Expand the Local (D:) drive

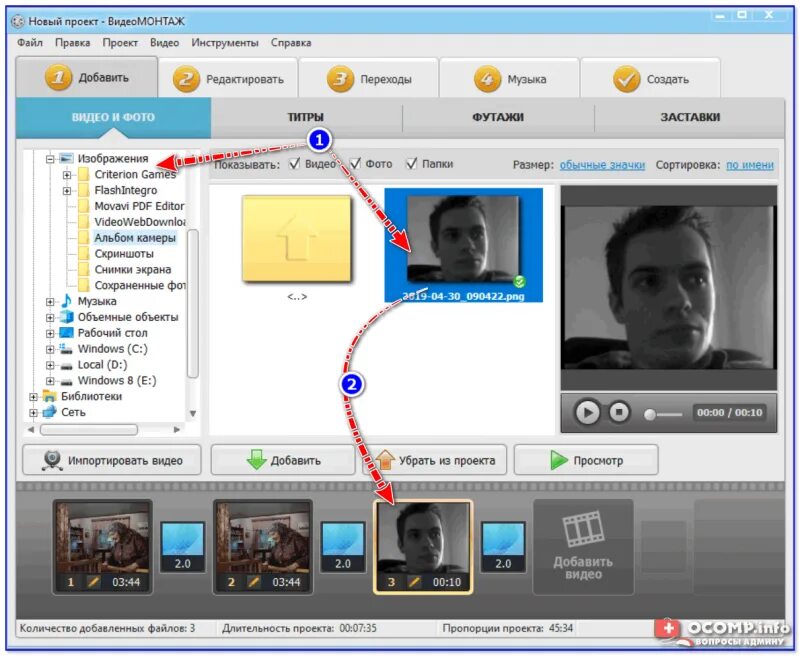50,365
